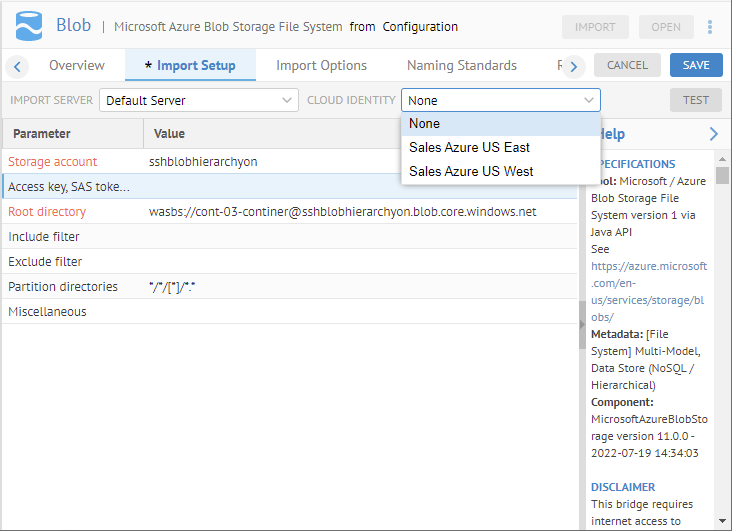This screenshot has width=732, height=531.
Task: Click the Blob storage icon in header
Action: (x=28, y=26)
